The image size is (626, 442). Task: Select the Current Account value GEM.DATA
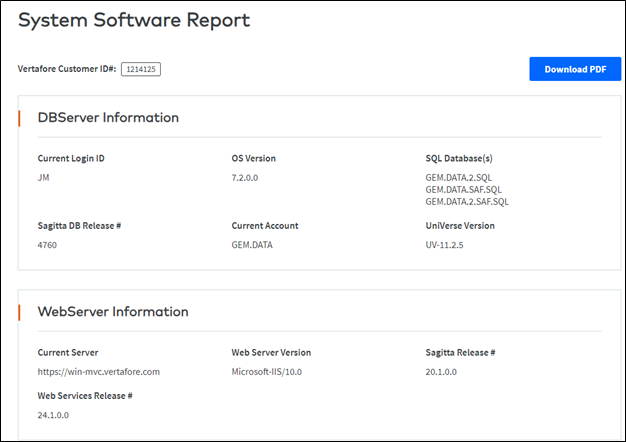pos(252,245)
